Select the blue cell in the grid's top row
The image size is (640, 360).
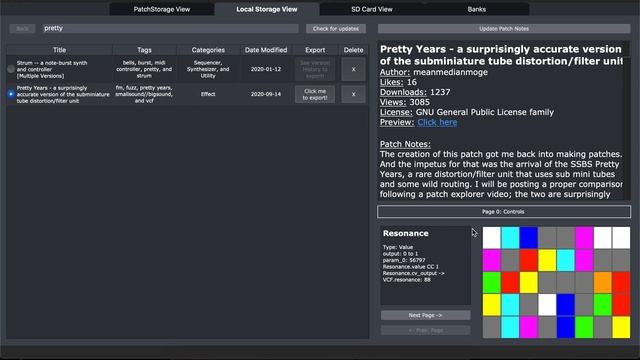click(529, 238)
